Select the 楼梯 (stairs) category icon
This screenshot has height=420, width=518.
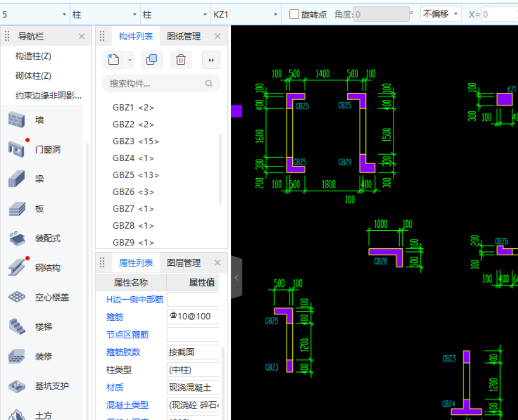16,327
